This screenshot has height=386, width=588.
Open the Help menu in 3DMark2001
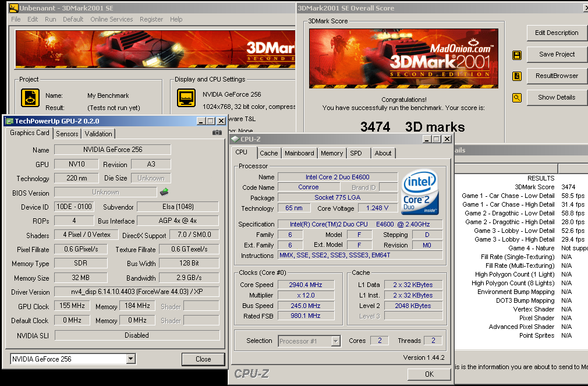(176, 19)
